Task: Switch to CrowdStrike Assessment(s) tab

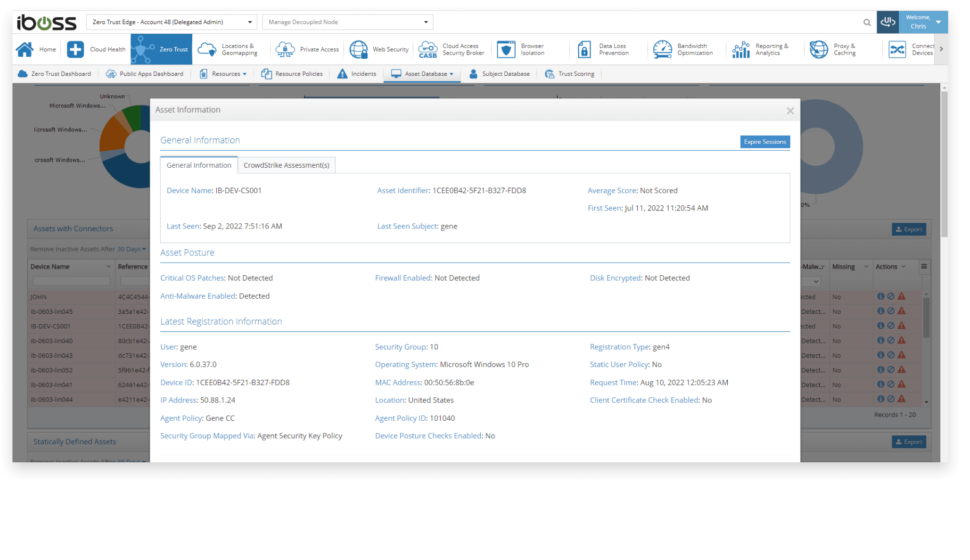Action: (286, 165)
